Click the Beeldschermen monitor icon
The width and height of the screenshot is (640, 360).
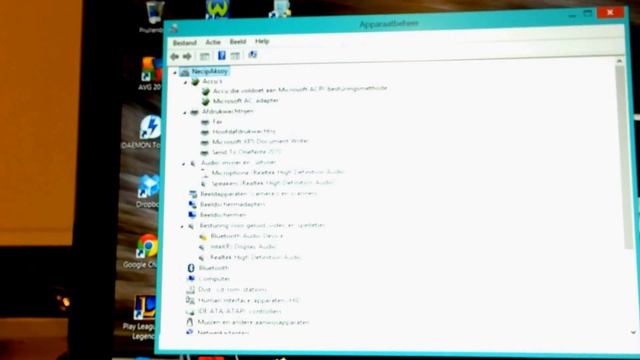point(192,215)
